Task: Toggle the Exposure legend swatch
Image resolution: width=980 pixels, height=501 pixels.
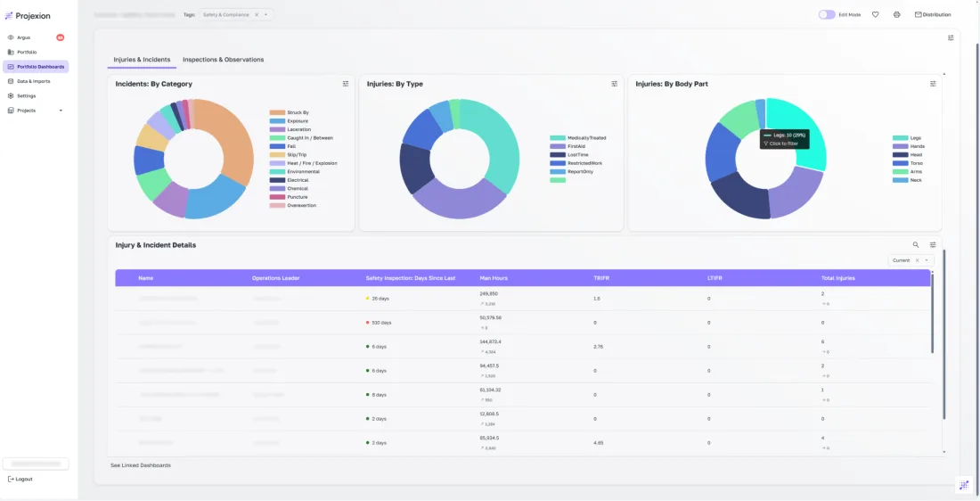Action: pos(277,120)
